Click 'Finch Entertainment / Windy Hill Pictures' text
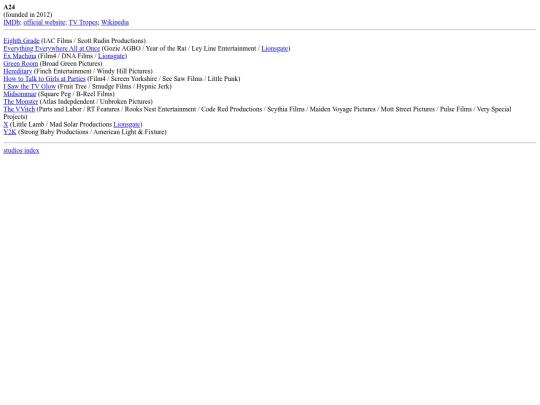Image resolution: width=540 pixels, height=405 pixels. coord(93,71)
